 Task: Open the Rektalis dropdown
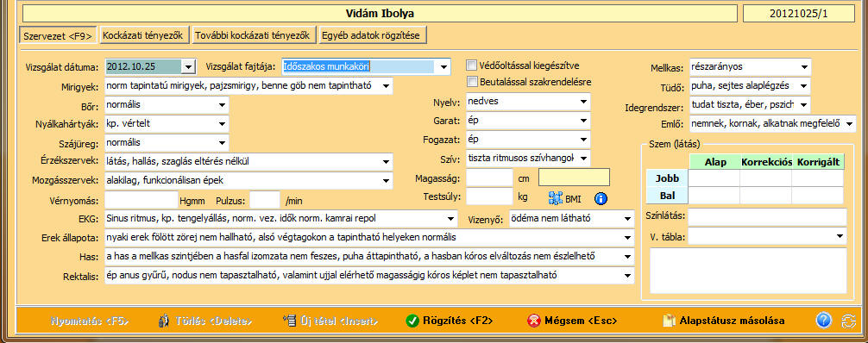626,275
